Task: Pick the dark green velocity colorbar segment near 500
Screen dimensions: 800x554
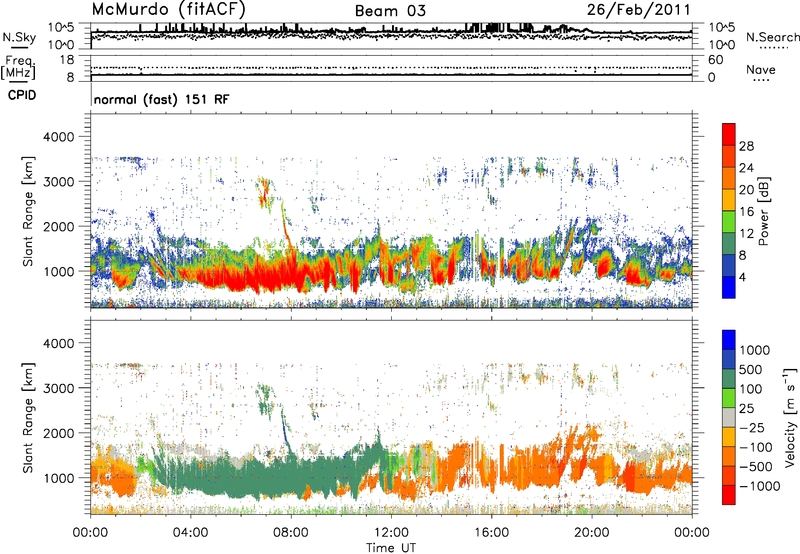Action: 729,379
